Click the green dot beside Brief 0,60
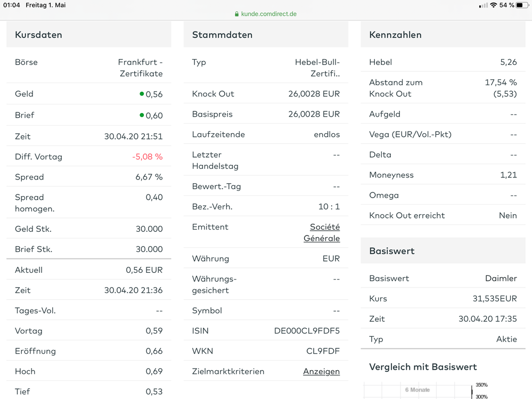The width and height of the screenshot is (532, 399). click(x=142, y=115)
